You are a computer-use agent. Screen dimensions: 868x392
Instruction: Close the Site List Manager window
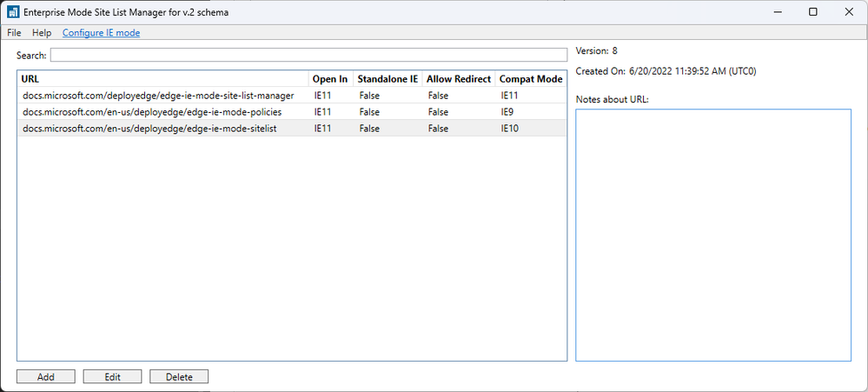[849, 12]
